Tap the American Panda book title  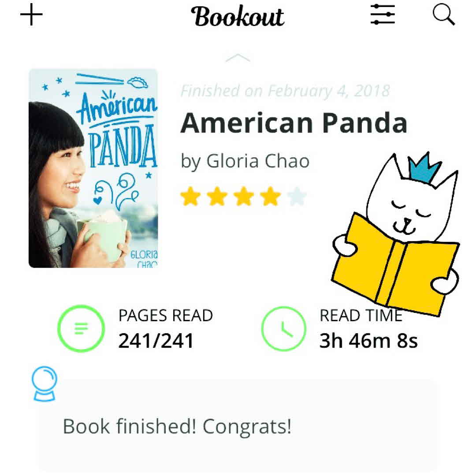coord(294,123)
